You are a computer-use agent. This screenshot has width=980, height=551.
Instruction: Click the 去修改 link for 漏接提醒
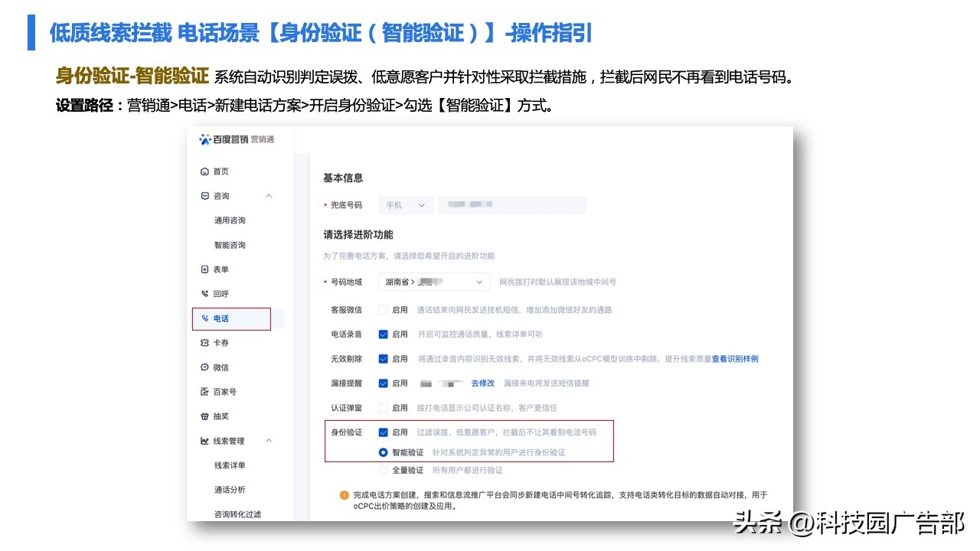[x=482, y=383]
